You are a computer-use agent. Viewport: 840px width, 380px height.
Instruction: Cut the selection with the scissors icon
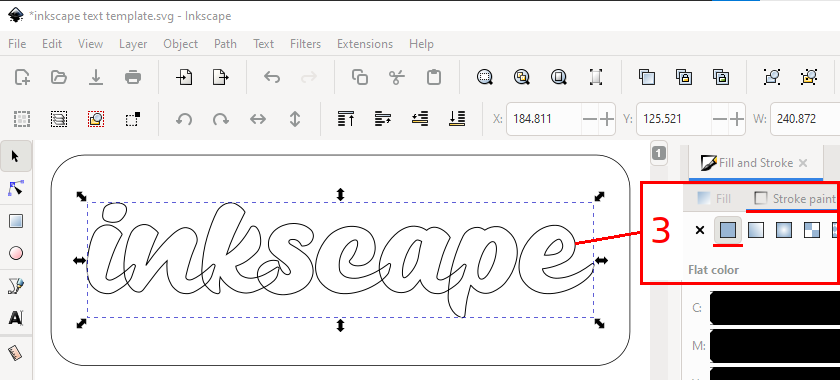pos(396,77)
